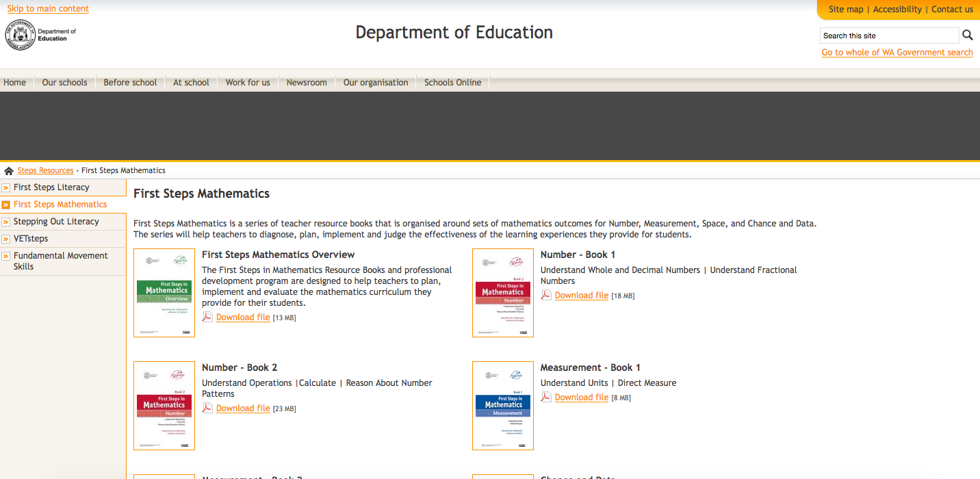Click the Department of Education page title
This screenshot has height=479, width=980.
click(454, 32)
